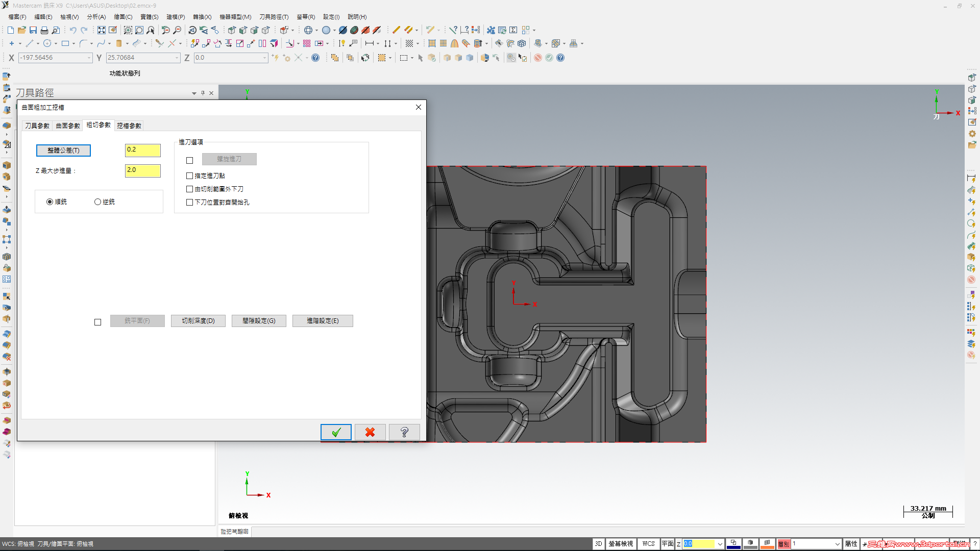Click the print icon in toolbar

tap(44, 30)
